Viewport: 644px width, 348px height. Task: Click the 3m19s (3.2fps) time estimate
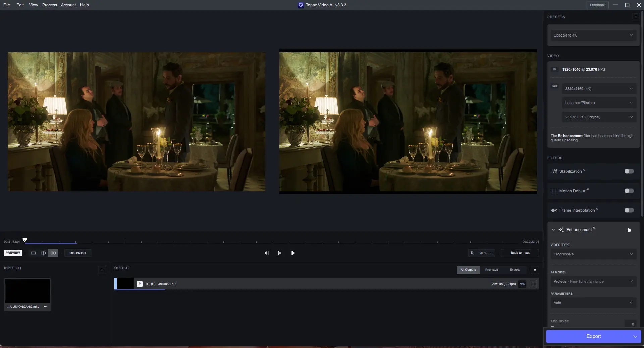(x=504, y=284)
